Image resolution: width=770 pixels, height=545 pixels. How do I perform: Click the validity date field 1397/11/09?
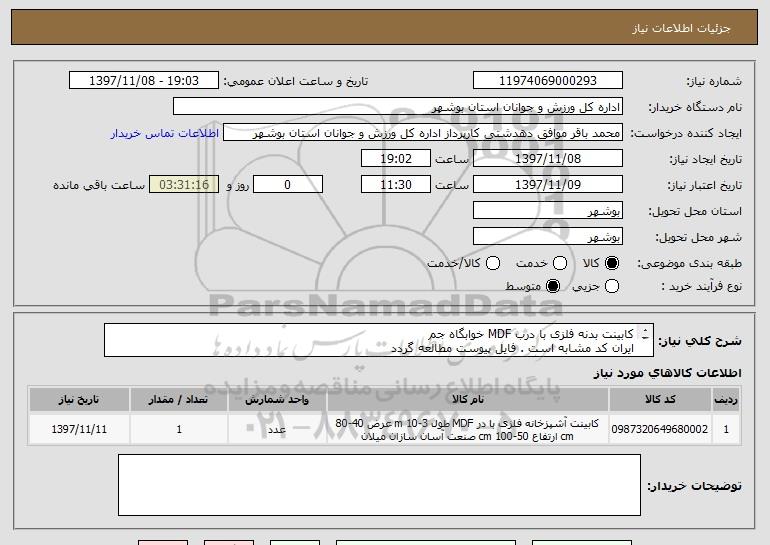coord(548,185)
